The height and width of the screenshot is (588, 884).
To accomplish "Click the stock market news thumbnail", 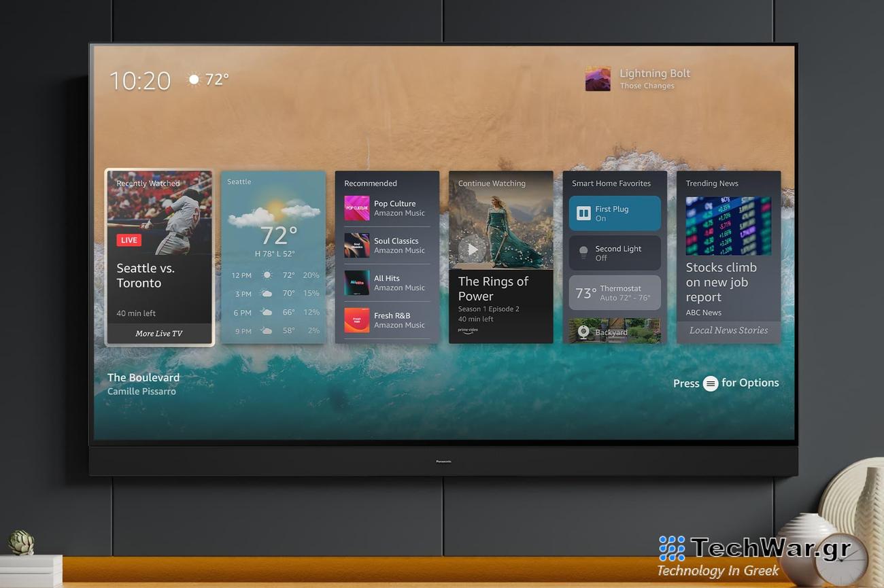I will click(x=728, y=226).
